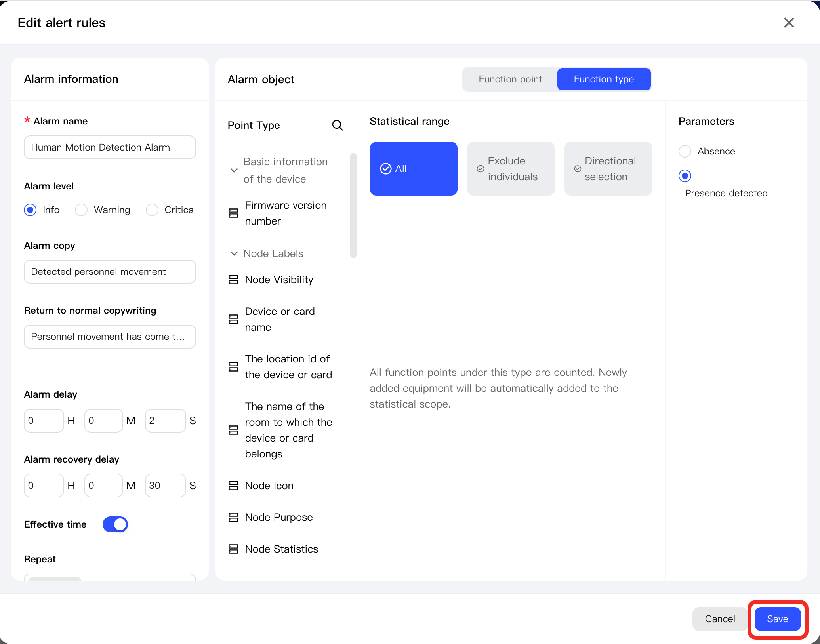Click the Node Statistics list icon

tap(233, 549)
